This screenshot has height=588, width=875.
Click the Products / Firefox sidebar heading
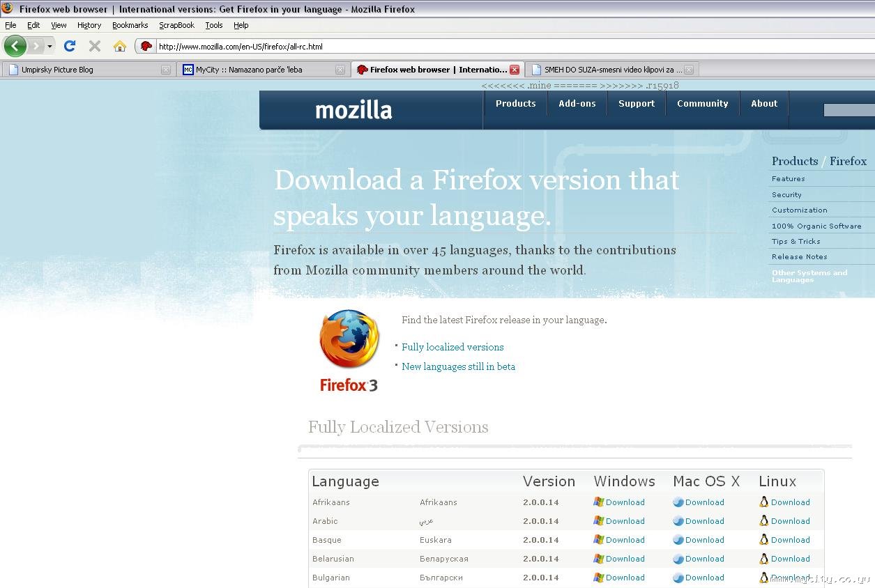click(819, 161)
